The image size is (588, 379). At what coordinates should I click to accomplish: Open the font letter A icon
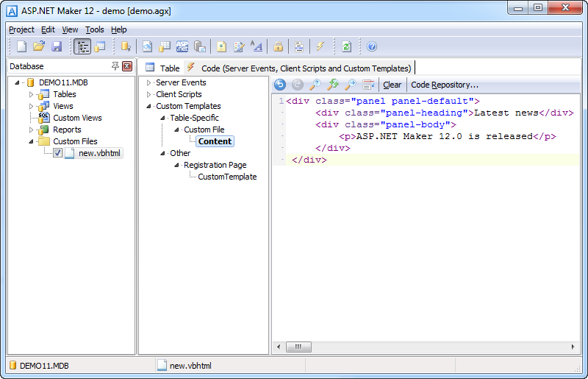click(257, 46)
